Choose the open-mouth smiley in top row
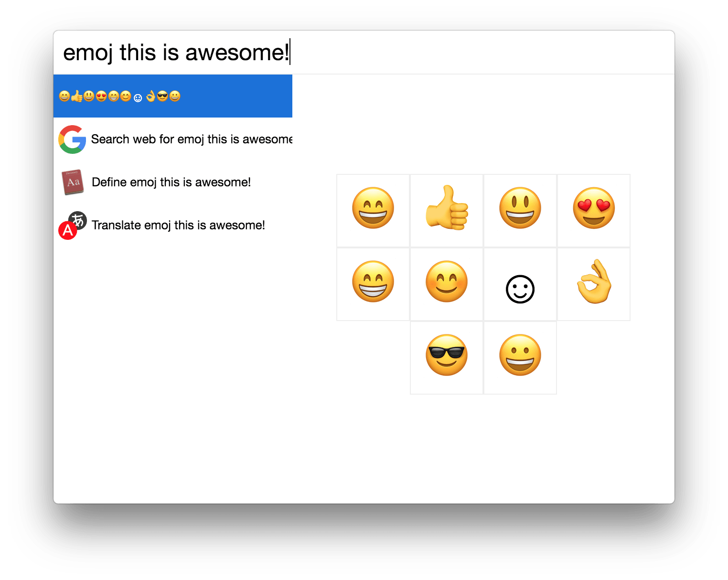The image size is (728, 580). click(x=520, y=211)
